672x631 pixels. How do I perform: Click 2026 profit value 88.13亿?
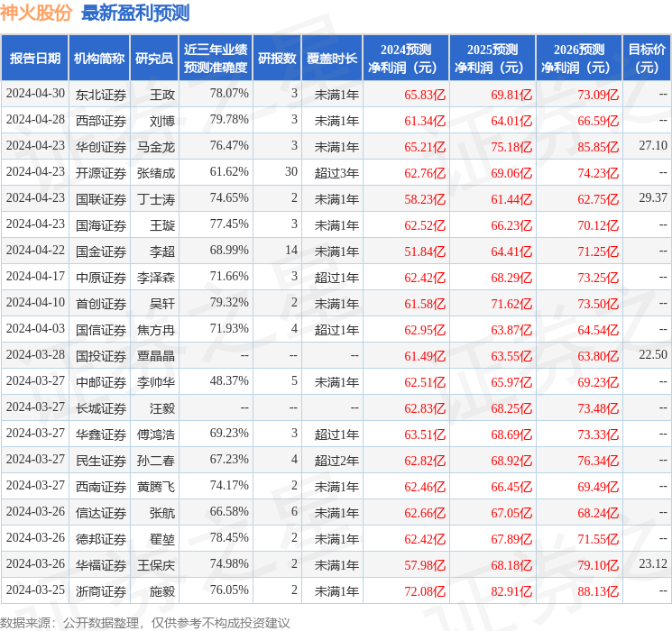(598, 591)
